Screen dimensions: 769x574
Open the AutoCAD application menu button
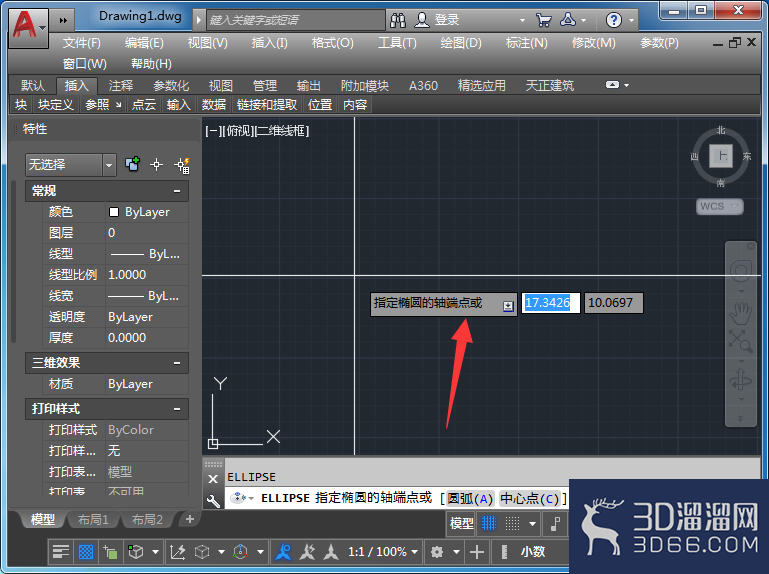tap(29, 27)
